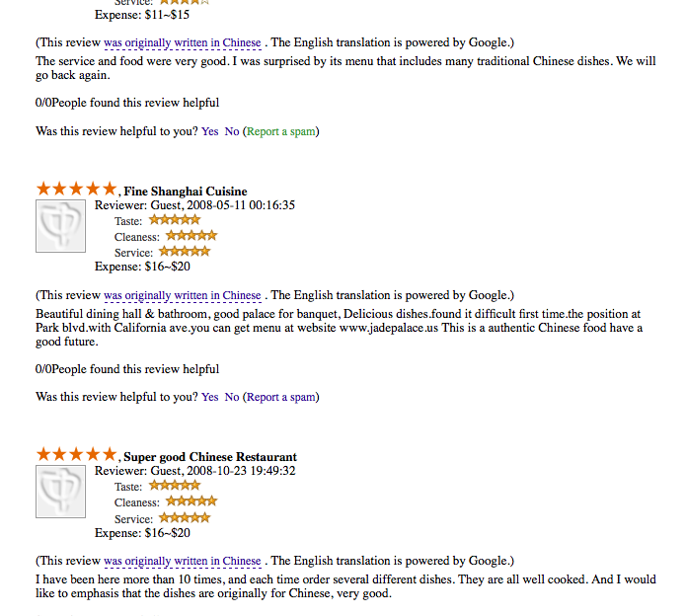The image size is (686, 616).
Task: Click Cleaness stars in Super good Chinese Restaurant review
Action: click(x=191, y=500)
